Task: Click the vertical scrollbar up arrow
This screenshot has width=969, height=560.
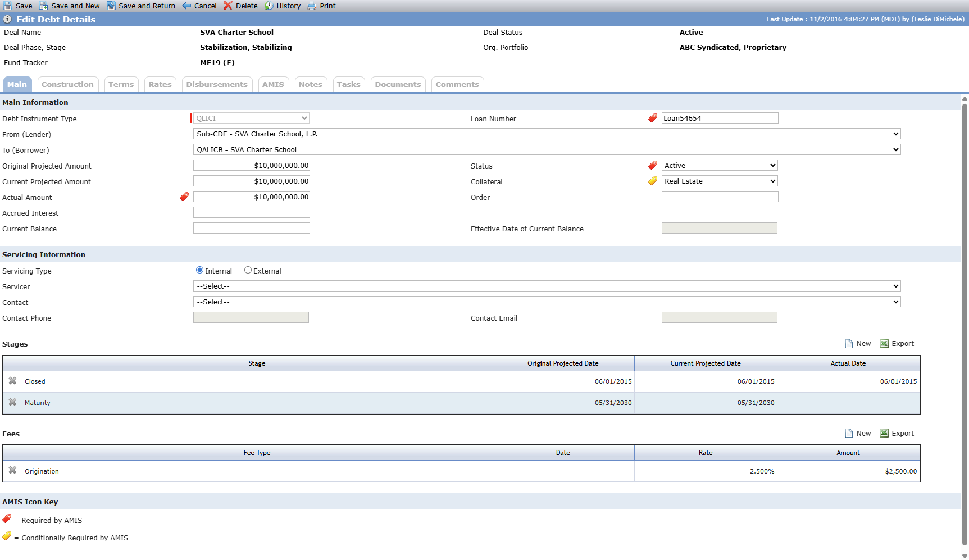Action: click(965, 98)
